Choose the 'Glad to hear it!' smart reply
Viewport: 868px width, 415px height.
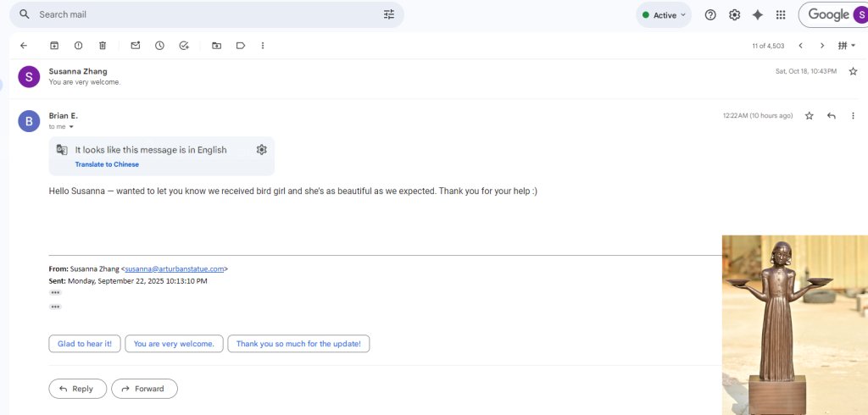[x=85, y=344]
